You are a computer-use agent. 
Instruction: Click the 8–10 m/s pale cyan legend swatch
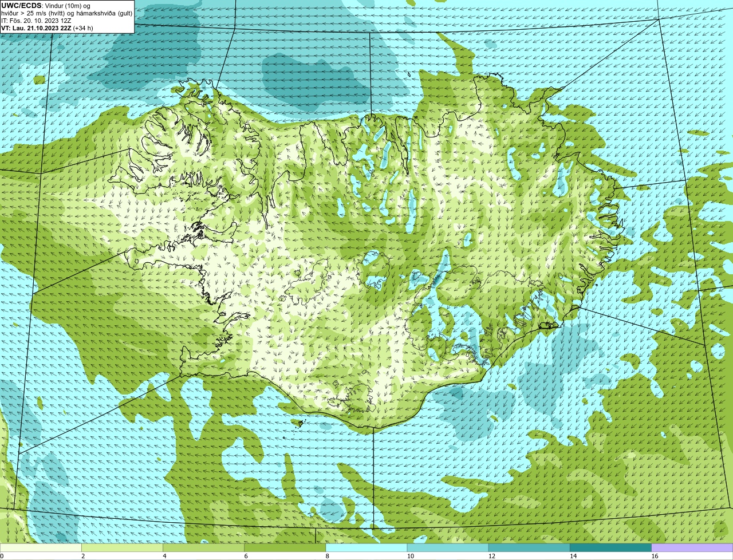click(366, 547)
